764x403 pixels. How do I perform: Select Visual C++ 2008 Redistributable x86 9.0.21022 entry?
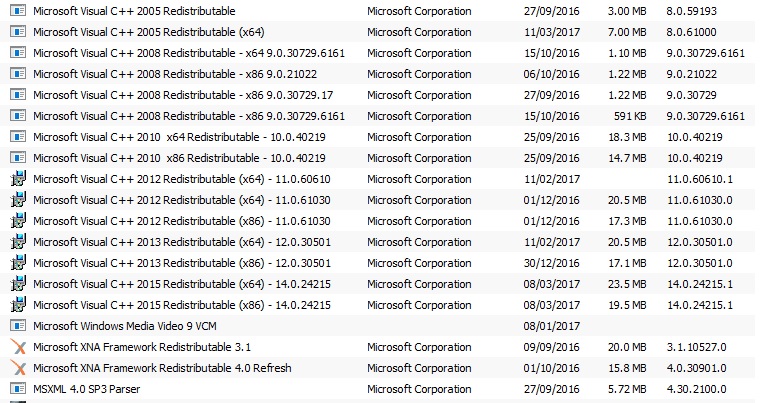175,74
